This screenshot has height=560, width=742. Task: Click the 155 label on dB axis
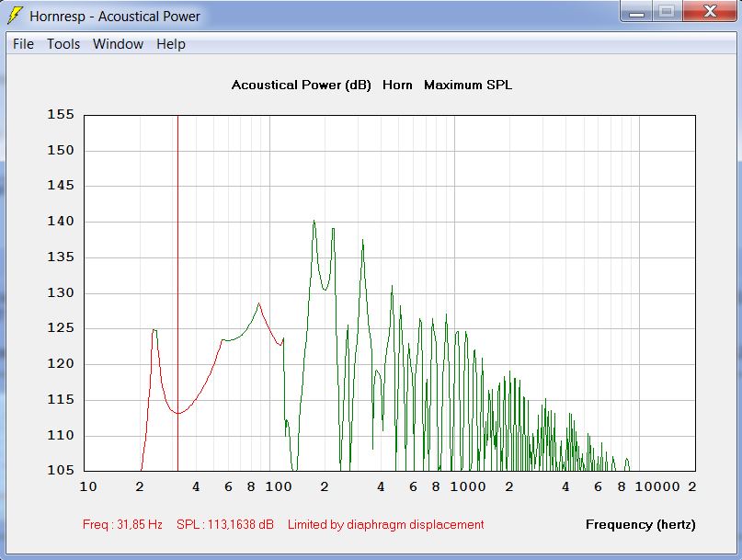[x=61, y=115]
